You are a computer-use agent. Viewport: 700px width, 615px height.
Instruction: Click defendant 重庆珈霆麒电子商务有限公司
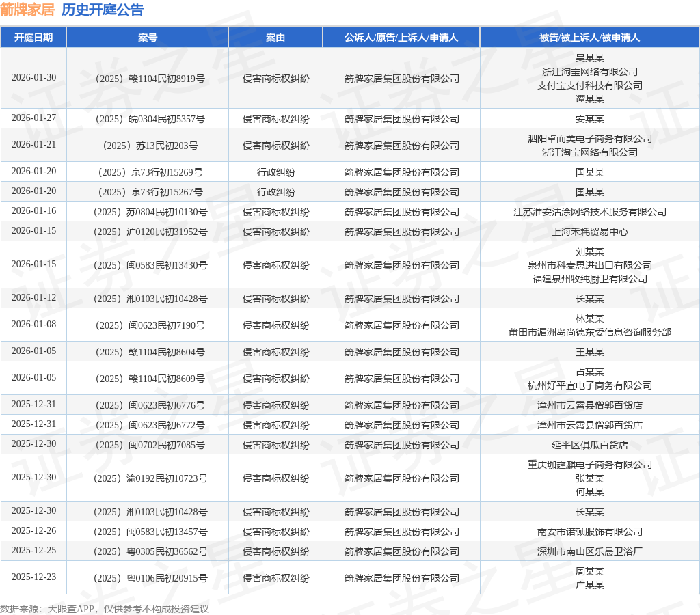[x=590, y=465]
